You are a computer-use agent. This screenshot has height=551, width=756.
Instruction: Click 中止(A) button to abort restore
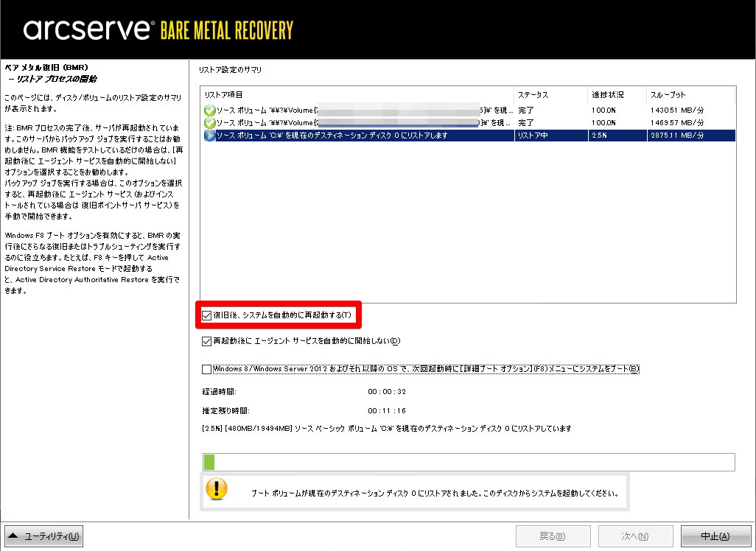point(715,536)
